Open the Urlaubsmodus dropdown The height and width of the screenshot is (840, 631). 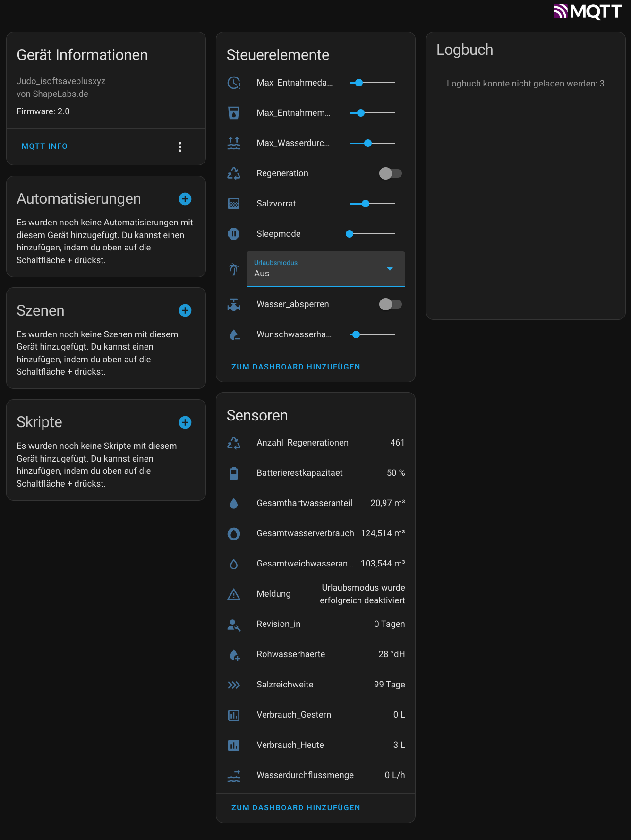pos(326,269)
